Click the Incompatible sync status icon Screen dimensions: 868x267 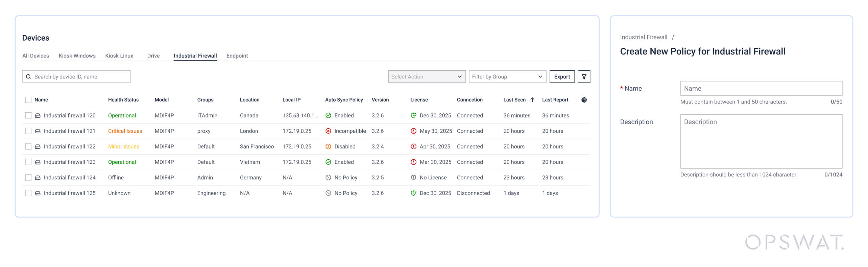[x=328, y=131]
